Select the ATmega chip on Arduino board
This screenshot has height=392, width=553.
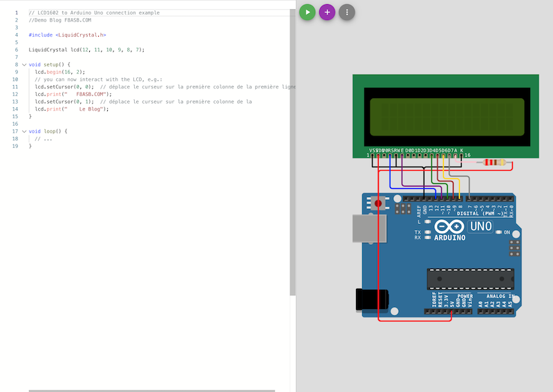pos(471,279)
